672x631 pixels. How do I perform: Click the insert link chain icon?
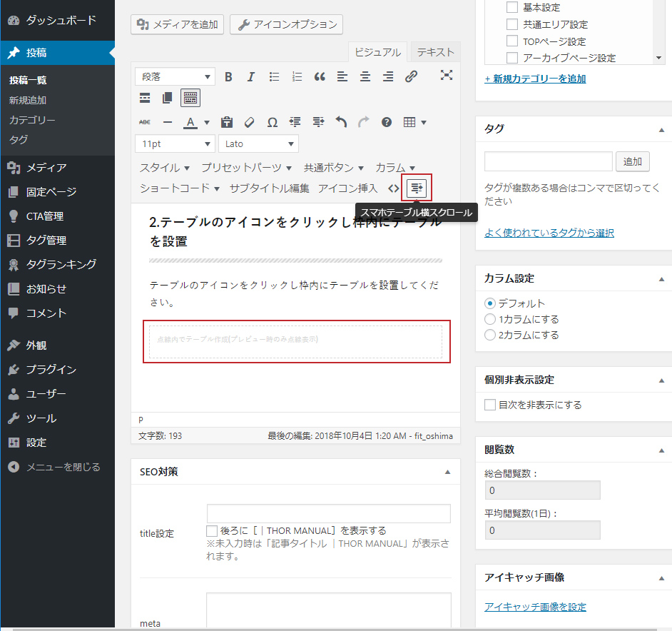tap(411, 76)
